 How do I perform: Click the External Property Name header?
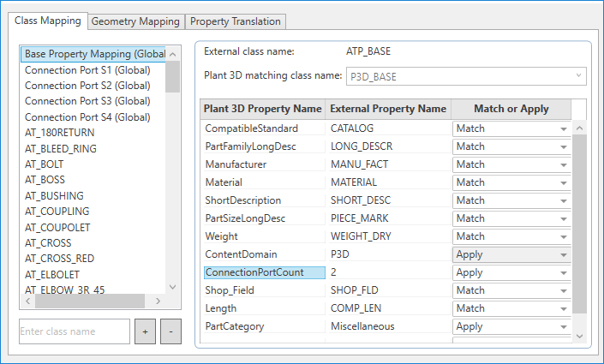(388, 109)
